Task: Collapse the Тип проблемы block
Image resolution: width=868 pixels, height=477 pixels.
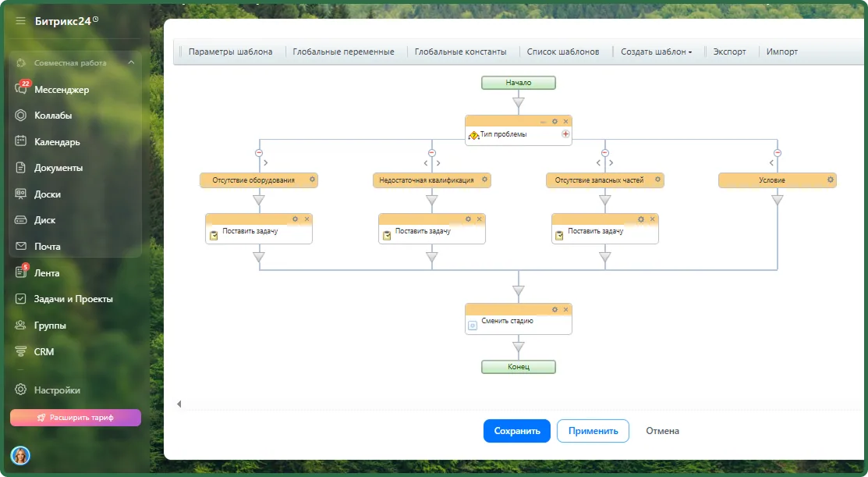Action: click(543, 121)
